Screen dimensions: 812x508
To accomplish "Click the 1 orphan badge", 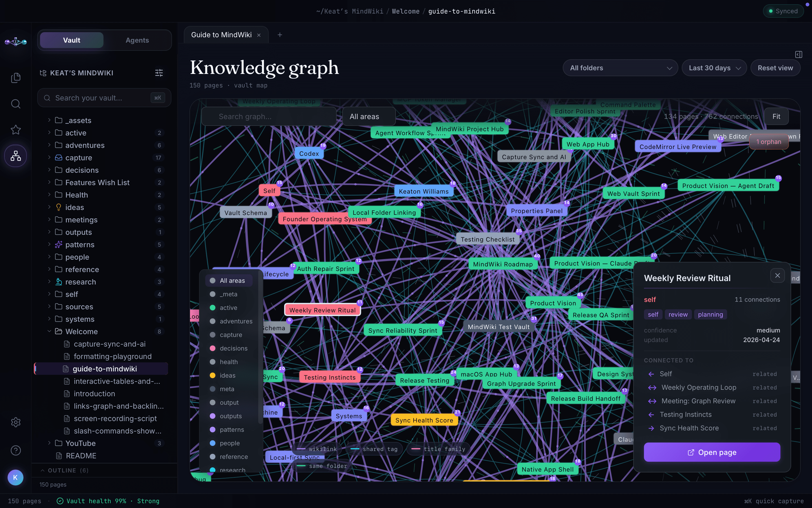I will tap(768, 142).
